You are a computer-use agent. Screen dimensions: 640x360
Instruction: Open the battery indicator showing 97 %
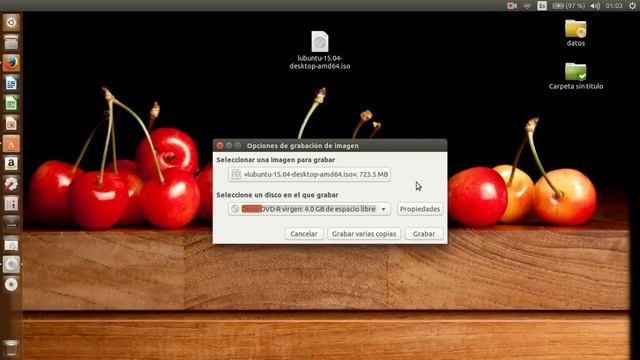tap(568, 6)
